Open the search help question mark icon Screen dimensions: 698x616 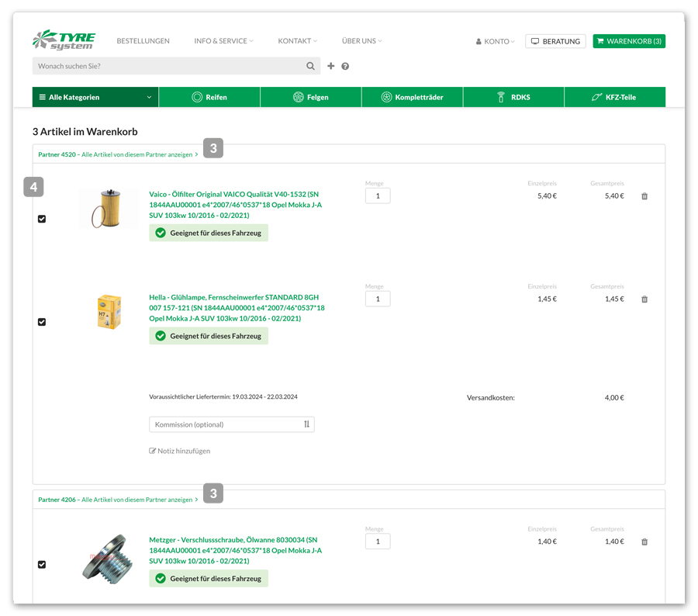point(345,67)
